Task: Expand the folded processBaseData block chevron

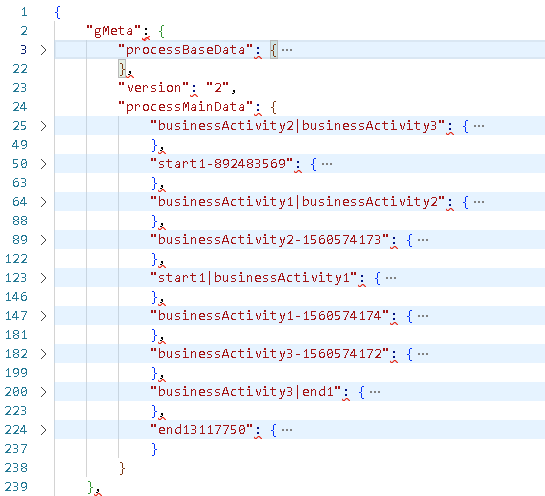Action: coord(43,50)
